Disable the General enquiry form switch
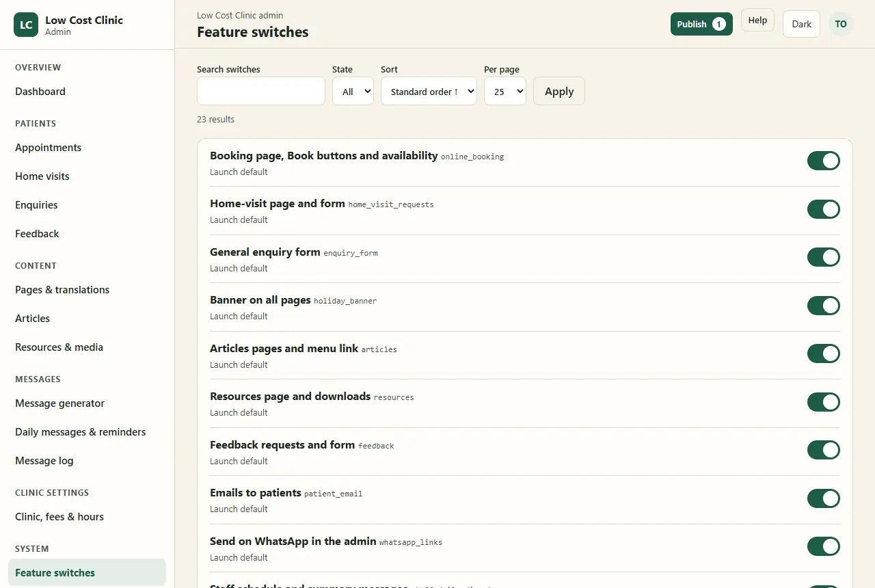Screen dimensions: 875x588 click(x=824, y=257)
